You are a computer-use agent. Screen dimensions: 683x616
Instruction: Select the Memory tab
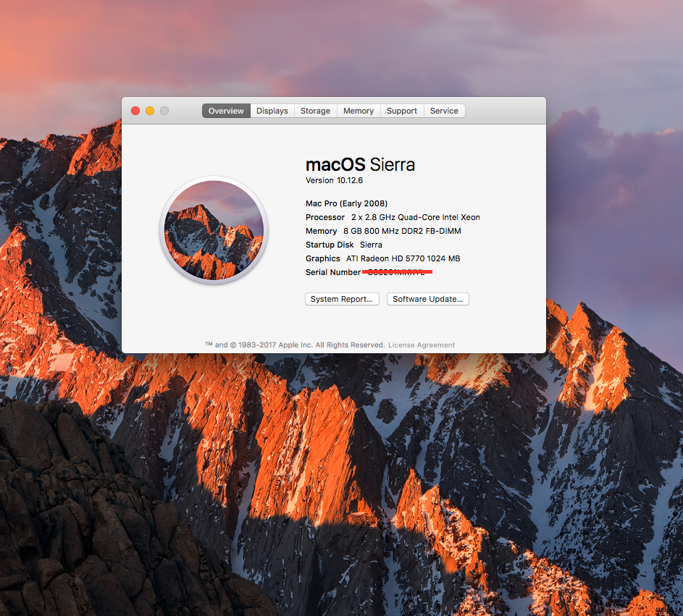coord(359,111)
